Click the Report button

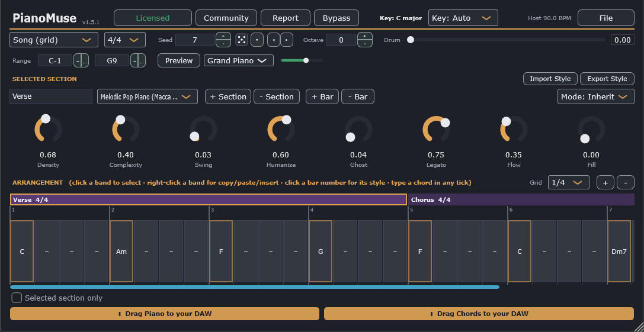tap(286, 18)
